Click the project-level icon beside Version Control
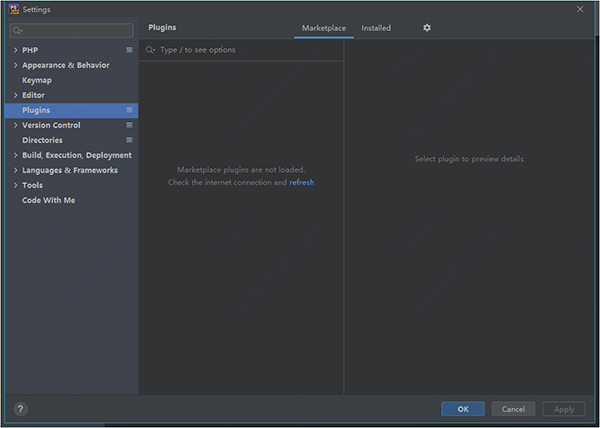 click(129, 125)
